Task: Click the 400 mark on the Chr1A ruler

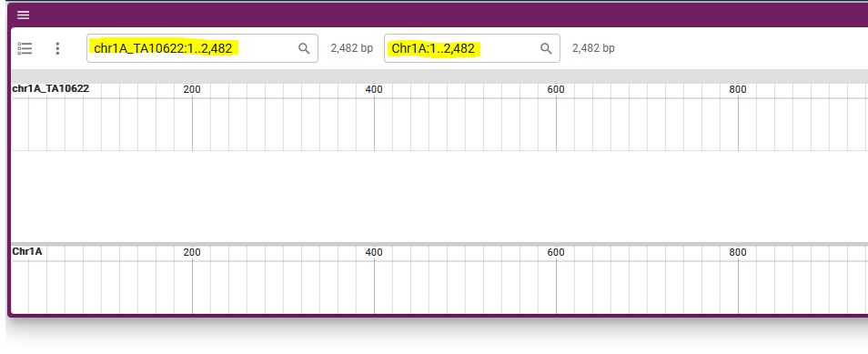Action: pyautogui.click(x=374, y=252)
